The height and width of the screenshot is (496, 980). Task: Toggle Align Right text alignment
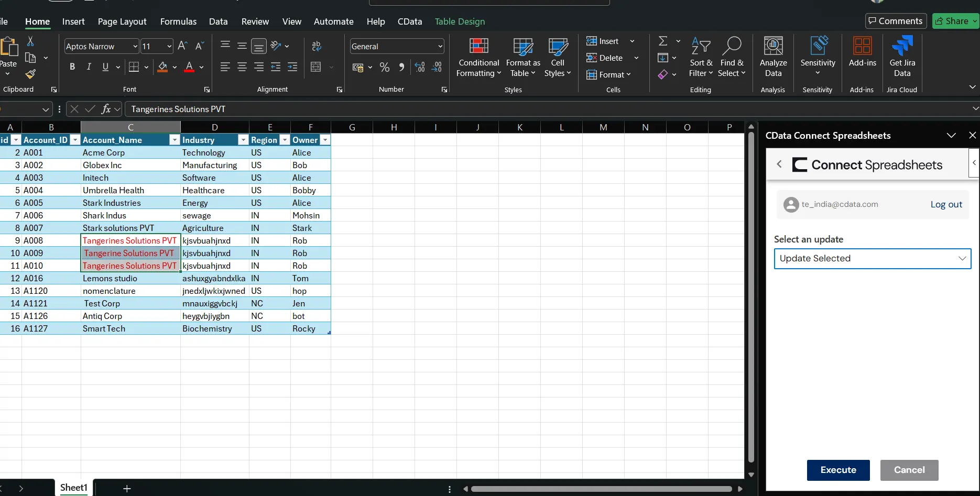(x=258, y=67)
